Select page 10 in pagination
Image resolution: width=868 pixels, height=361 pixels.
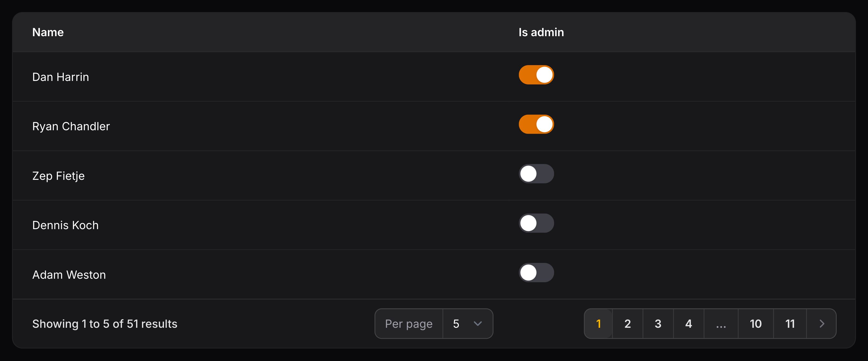(x=756, y=323)
